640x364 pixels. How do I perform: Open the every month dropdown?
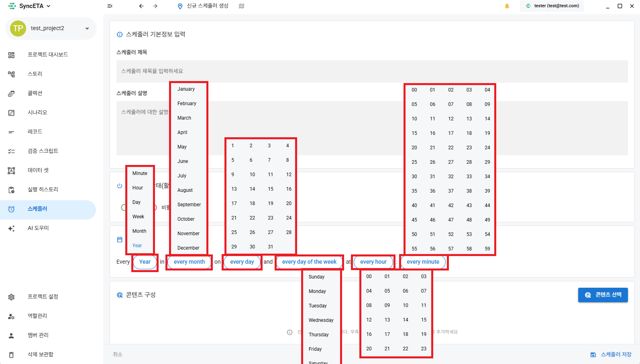click(189, 262)
